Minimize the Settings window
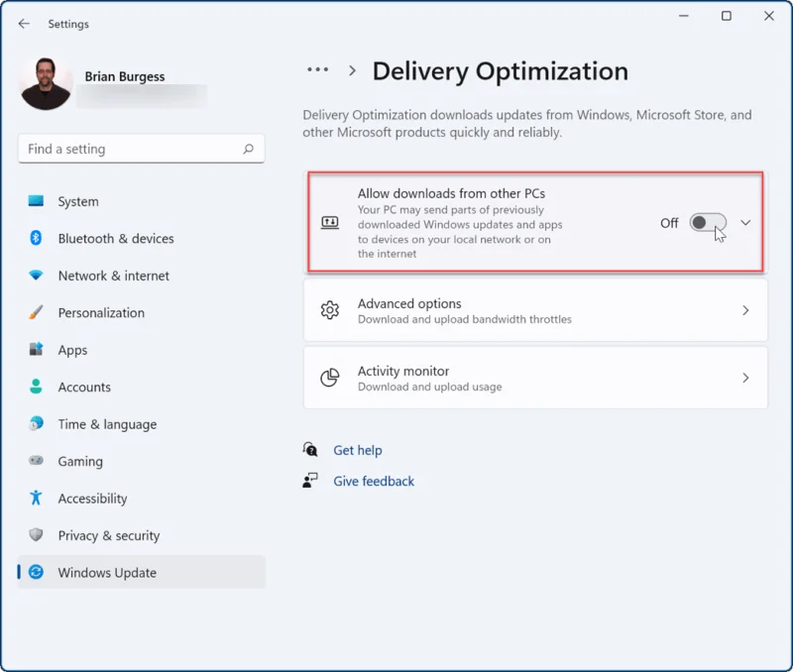This screenshot has width=793, height=672. (684, 16)
